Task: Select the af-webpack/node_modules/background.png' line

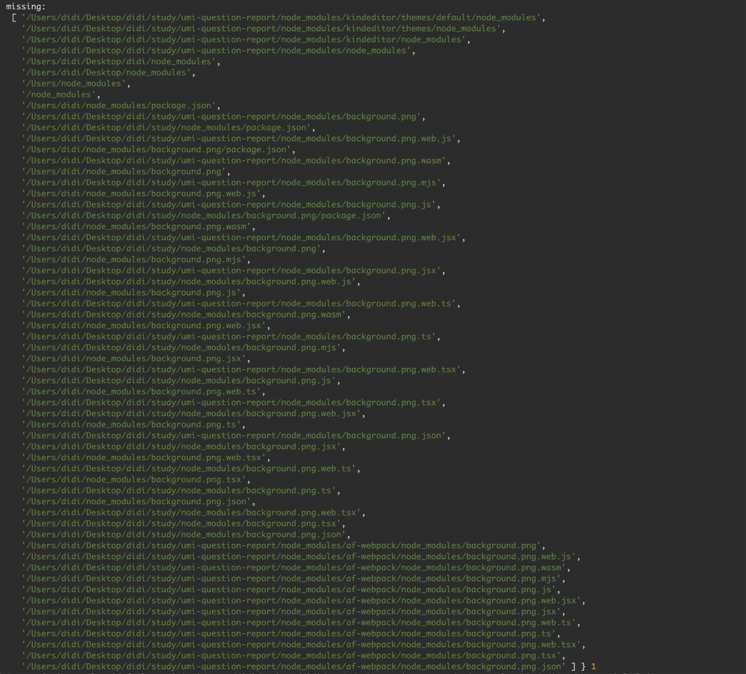Action: click(x=284, y=546)
